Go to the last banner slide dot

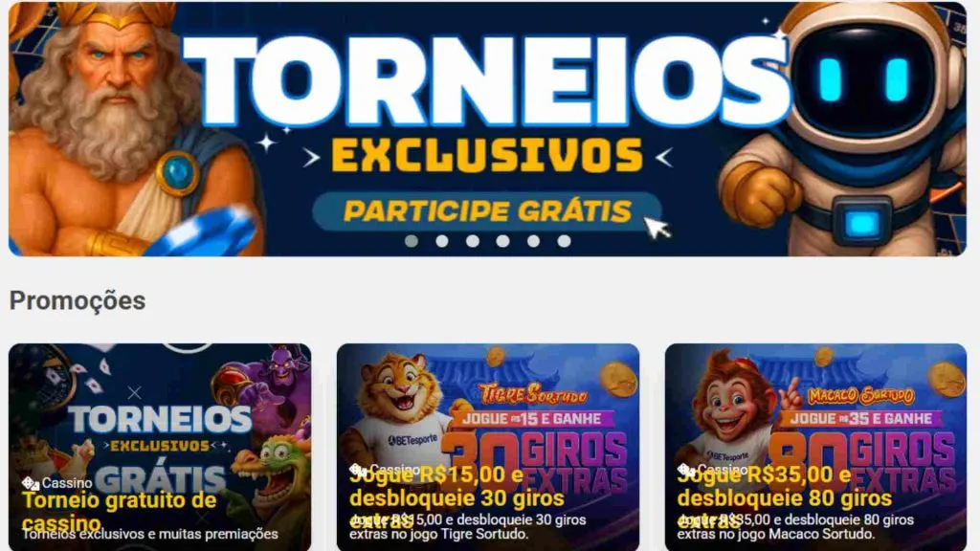(x=564, y=241)
